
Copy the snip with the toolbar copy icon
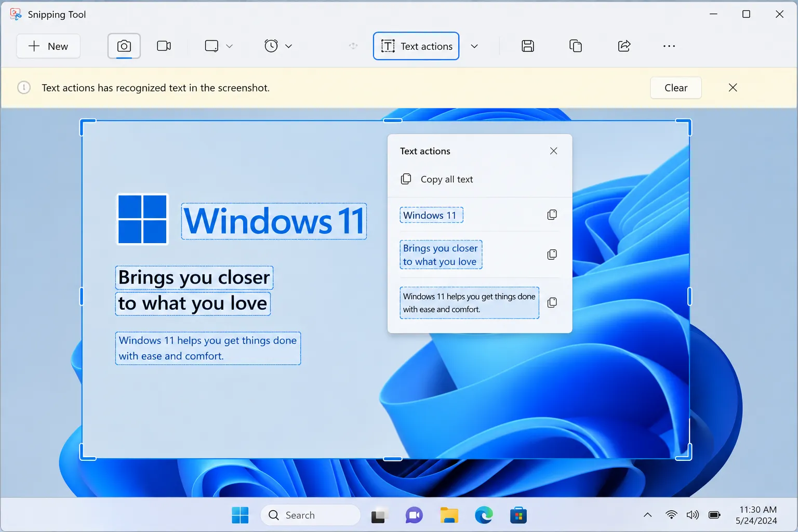(x=576, y=46)
